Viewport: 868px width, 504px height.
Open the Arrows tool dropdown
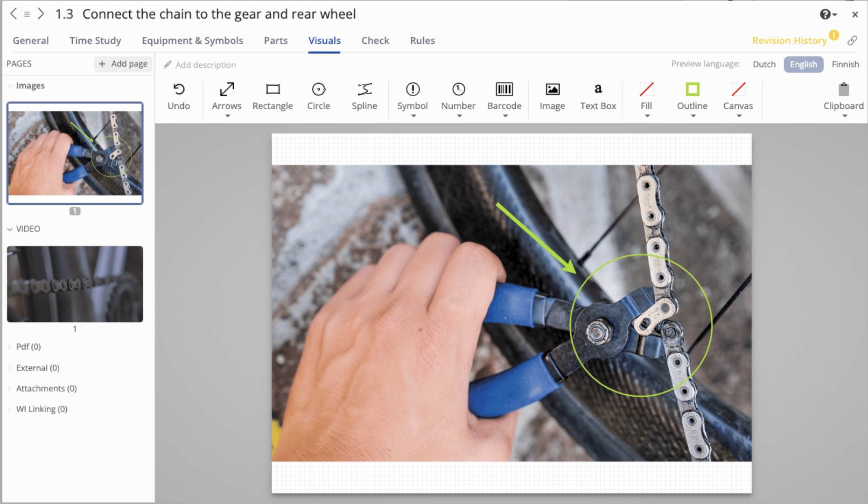226,113
